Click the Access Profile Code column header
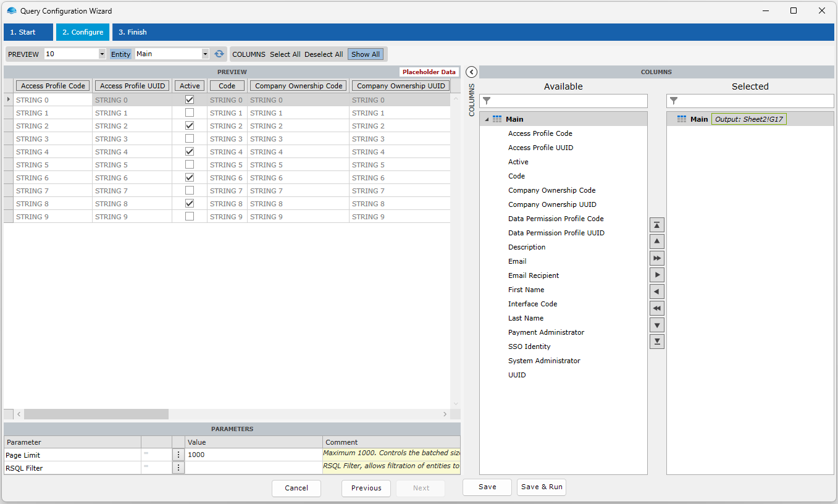Image resolution: width=838 pixels, height=504 pixels. (53, 86)
